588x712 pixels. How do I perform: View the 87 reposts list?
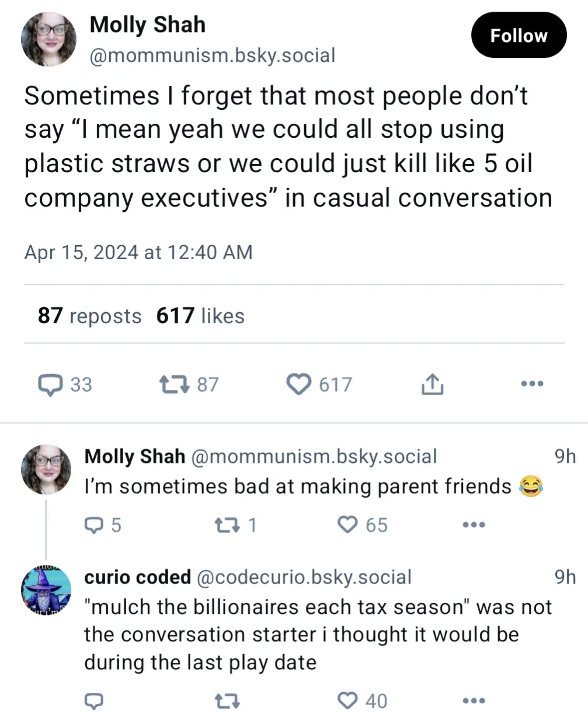click(89, 316)
